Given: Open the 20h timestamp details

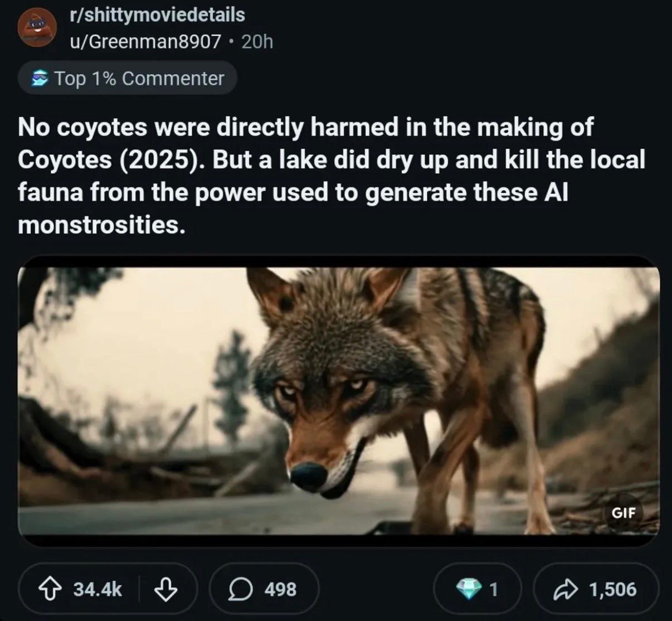Looking at the screenshot, I should click(256, 41).
